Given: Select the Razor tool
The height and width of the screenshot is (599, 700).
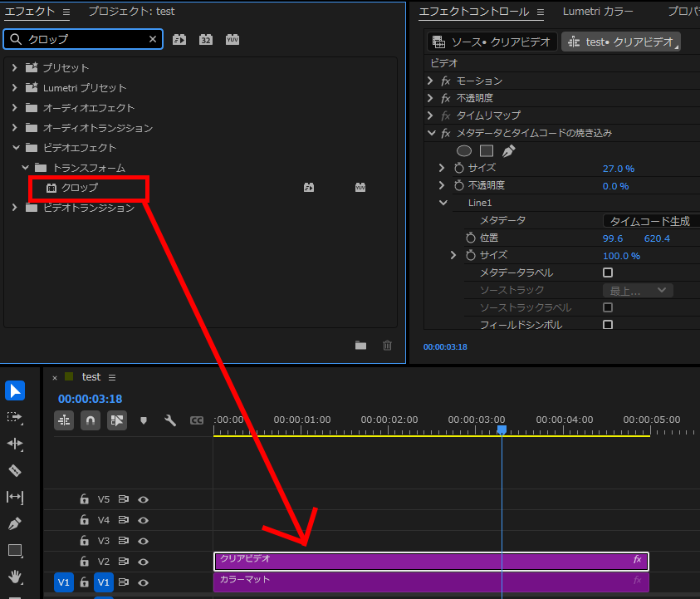Looking at the screenshot, I should pos(15,470).
